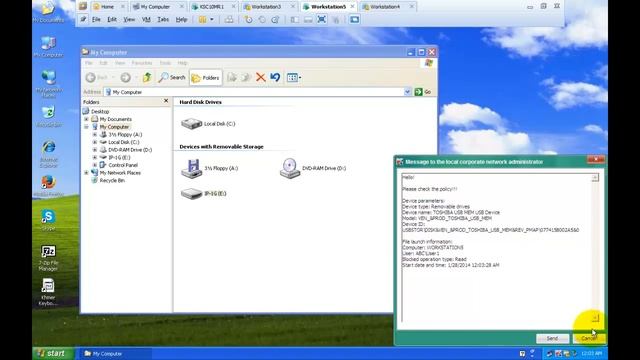Click the VMware thumbnail bar icon
The image size is (640, 360).
308,20
